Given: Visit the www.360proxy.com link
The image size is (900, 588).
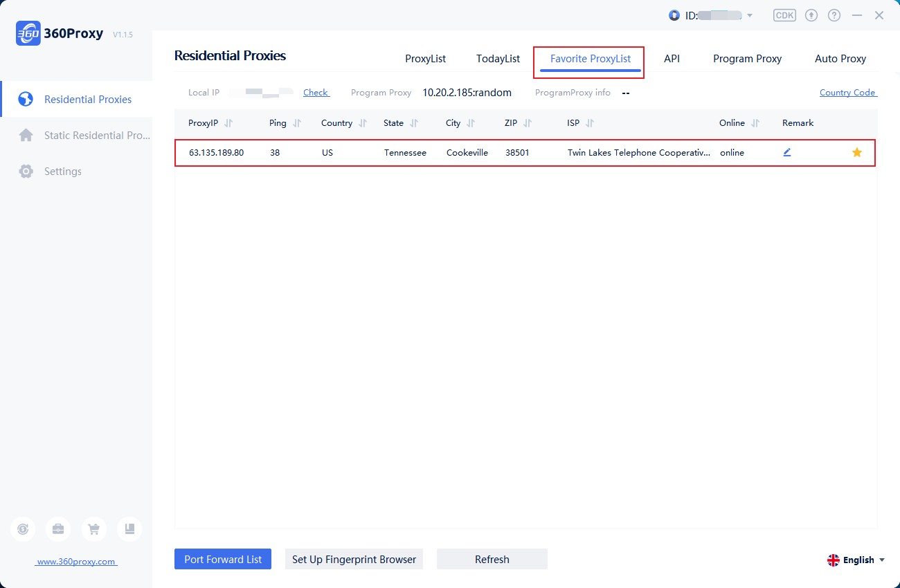Looking at the screenshot, I should click(76, 562).
